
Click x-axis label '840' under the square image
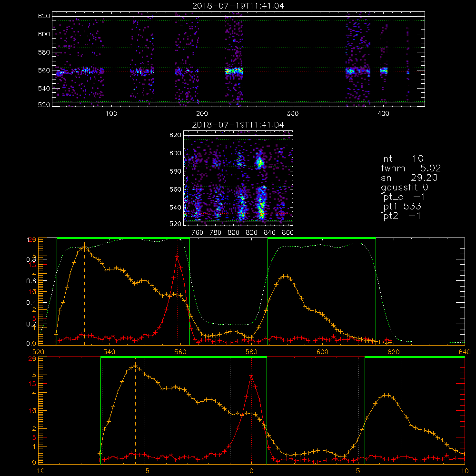pyautogui.click(x=269, y=233)
